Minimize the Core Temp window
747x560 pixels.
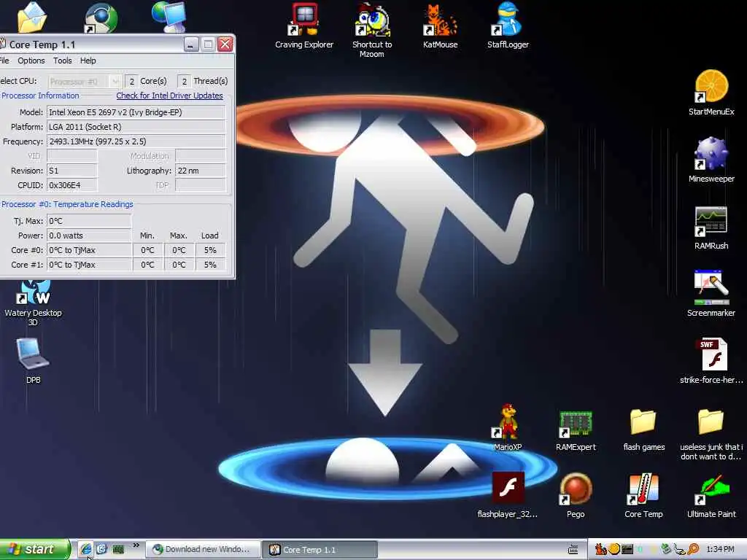click(x=190, y=44)
